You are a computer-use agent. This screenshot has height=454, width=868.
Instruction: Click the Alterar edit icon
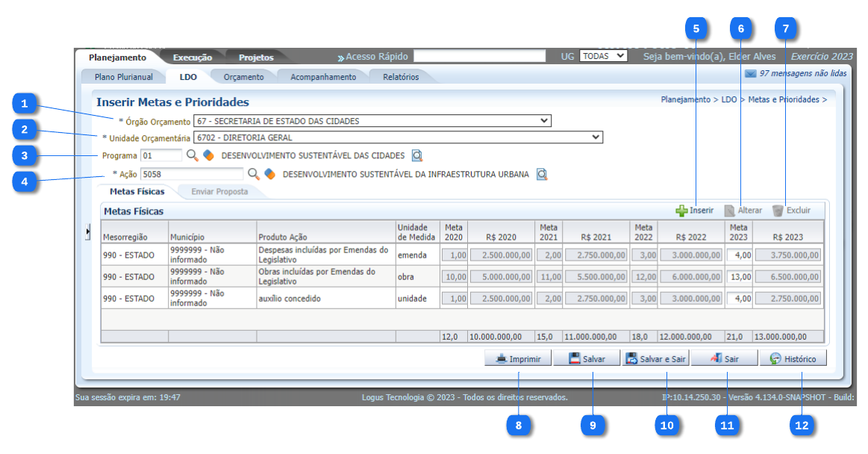tap(730, 211)
